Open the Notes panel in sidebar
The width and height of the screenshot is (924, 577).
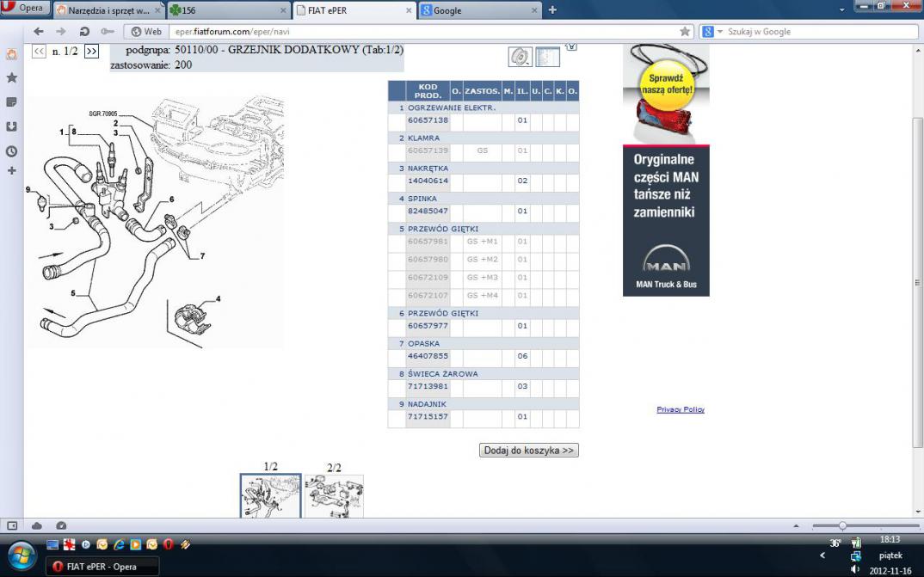point(11,102)
